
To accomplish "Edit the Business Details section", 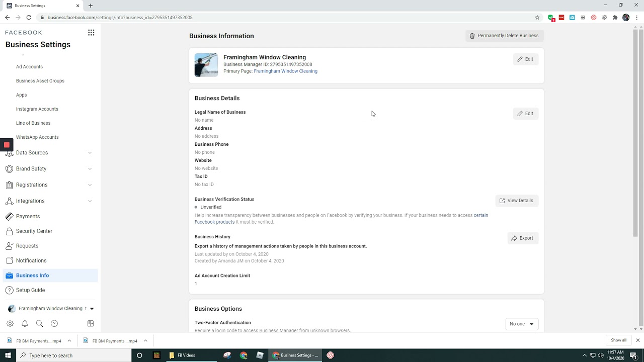I will (526, 114).
